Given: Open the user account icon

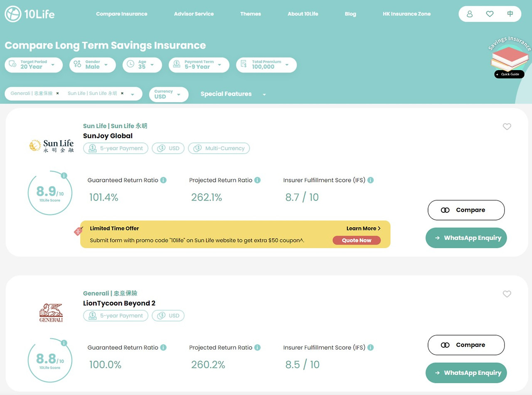Looking at the screenshot, I should pos(470,14).
